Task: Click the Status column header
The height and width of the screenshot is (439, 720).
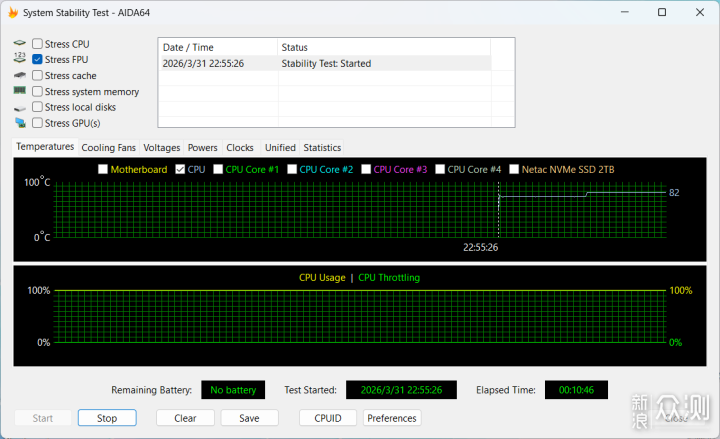Action: (384, 47)
